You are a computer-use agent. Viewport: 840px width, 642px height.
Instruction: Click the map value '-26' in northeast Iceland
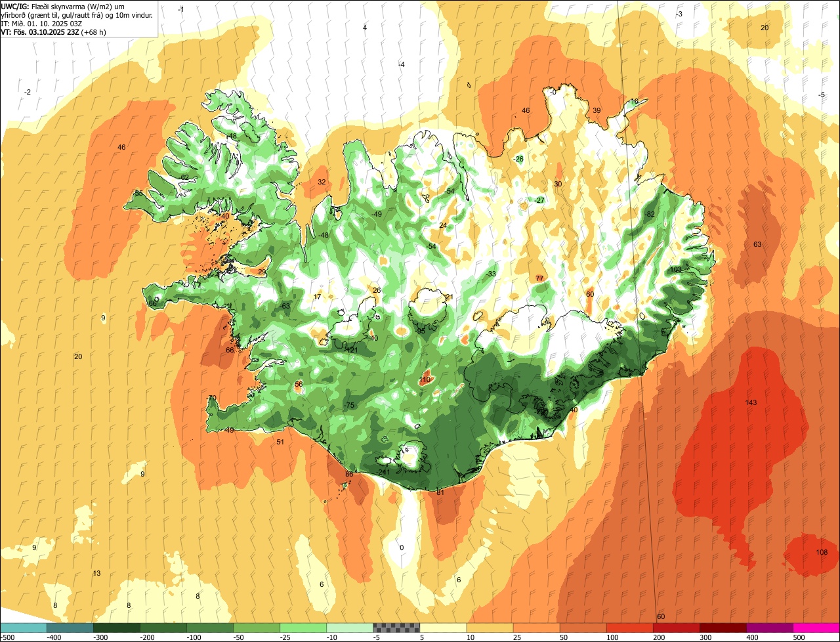(x=518, y=159)
